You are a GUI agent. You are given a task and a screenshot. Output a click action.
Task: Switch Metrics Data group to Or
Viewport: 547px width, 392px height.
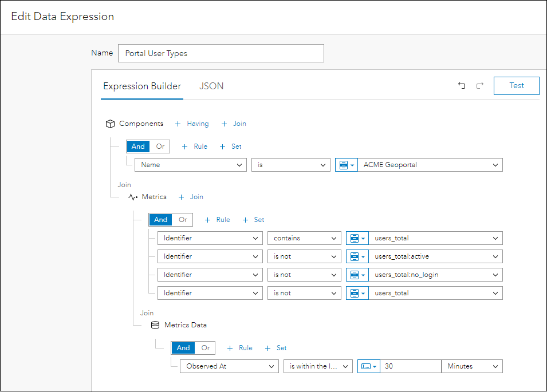click(x=205, y=348)
